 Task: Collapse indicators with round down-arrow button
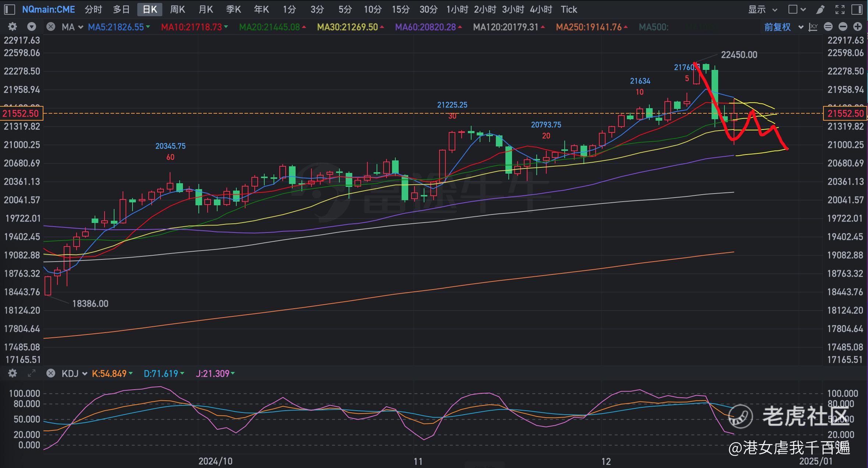(32, 27)
